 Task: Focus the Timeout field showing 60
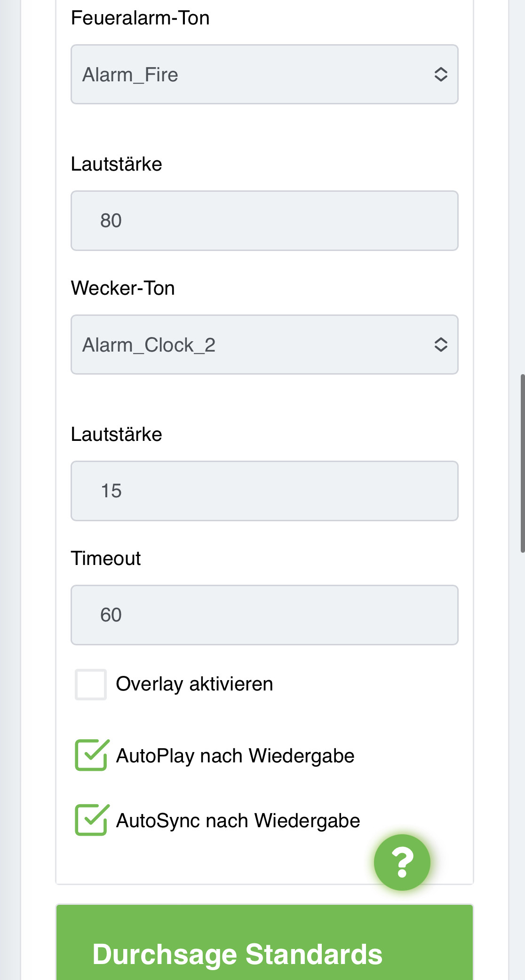(x=264, y=615)
